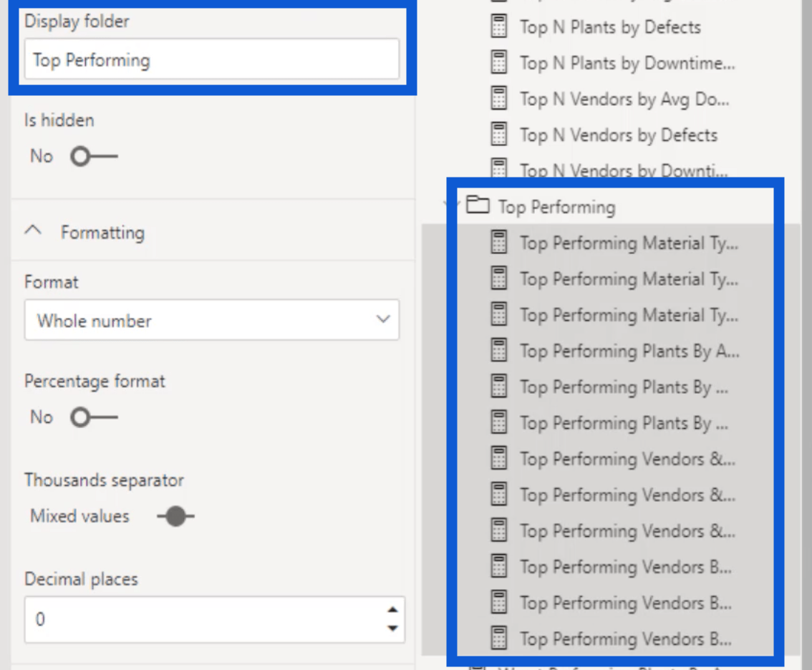The height and width of the screenshot is (670, 812).
Task: Open the Format dropdown showing Whole number
Action: [212, 320]
